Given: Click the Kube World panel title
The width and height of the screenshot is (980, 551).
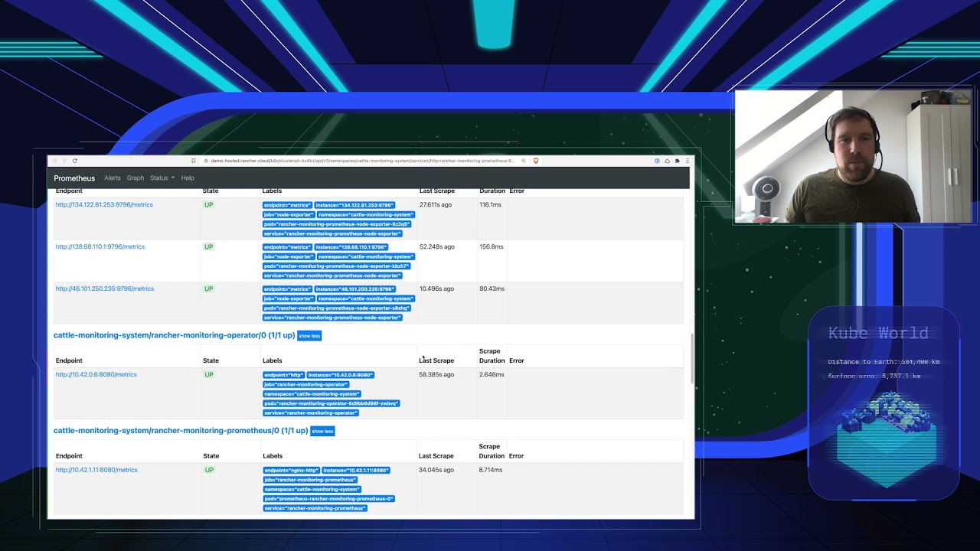Looking at the screenshot, I should pyautogui.click(x=878, y=333).
